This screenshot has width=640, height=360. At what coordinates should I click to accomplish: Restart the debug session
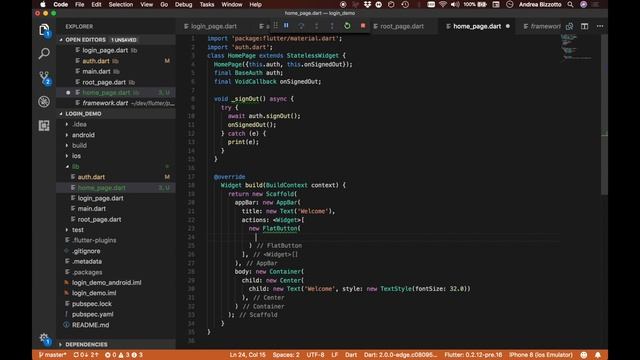point(347,26)
